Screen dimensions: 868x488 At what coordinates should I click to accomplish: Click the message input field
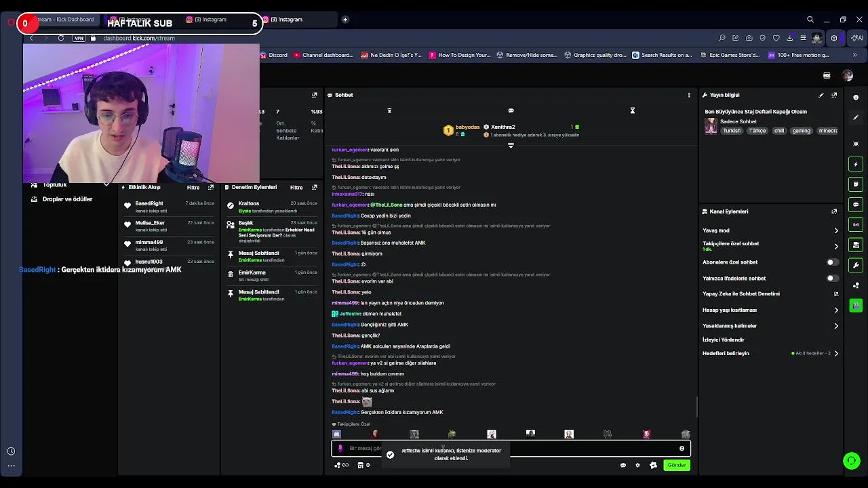511,448
